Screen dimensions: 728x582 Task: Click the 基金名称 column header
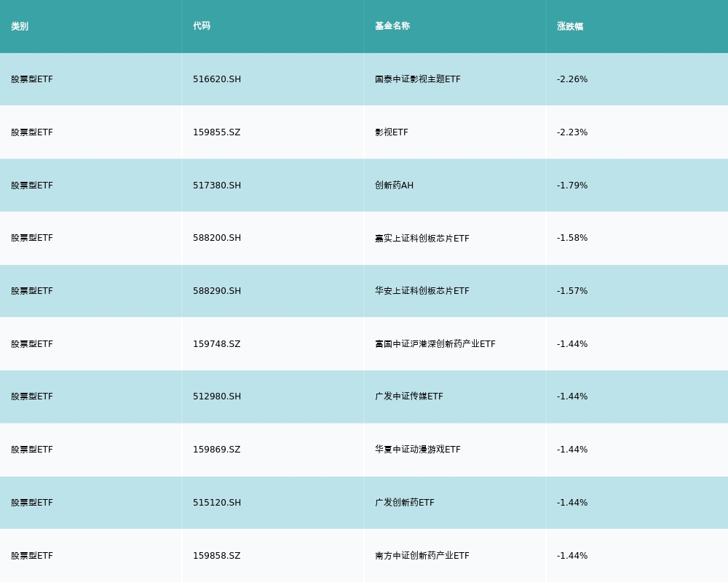point(392,26)
